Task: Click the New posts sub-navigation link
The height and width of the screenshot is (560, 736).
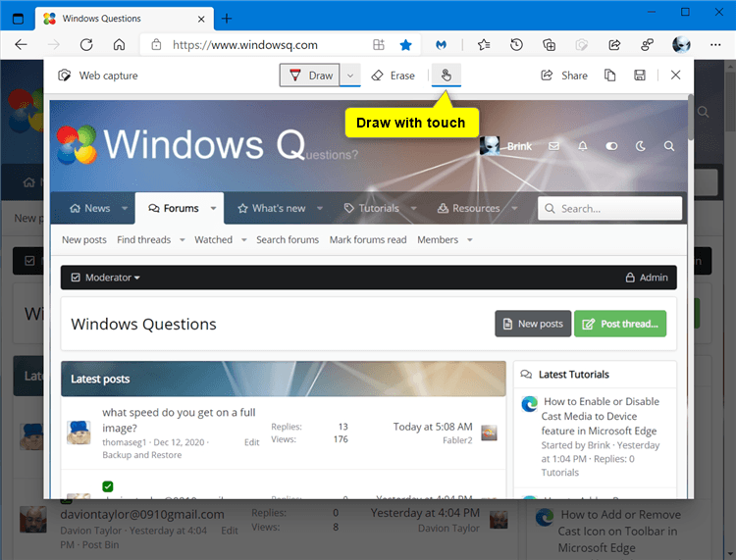Action: pyautogui.click(x=84, y=239)
